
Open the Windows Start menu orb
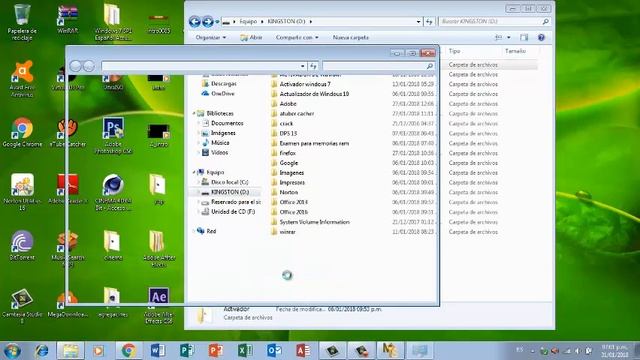[x=12, y=351]
